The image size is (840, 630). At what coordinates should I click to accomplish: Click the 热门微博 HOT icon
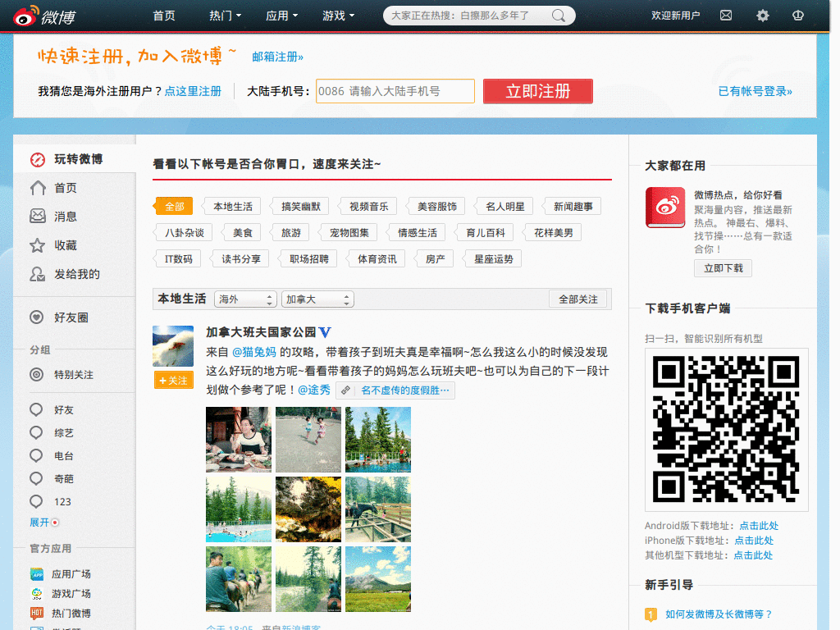(x=37, y=613)
